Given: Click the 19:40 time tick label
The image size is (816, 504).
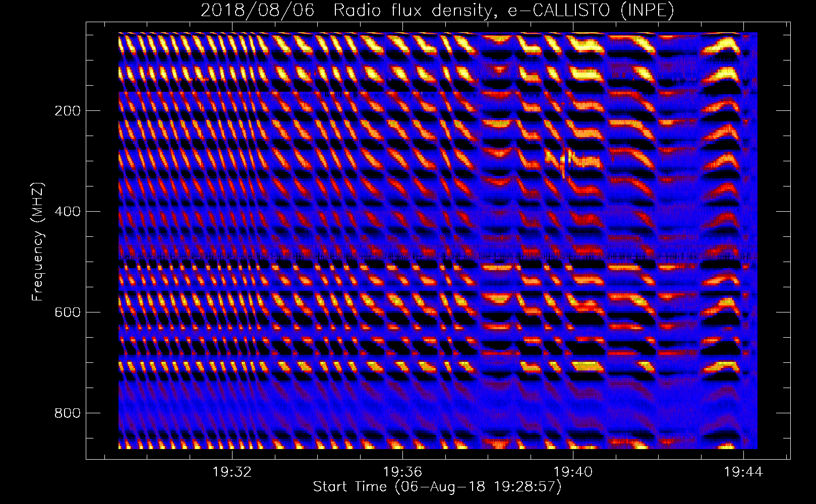Looking at the screenshot, I should coord(573,472).
